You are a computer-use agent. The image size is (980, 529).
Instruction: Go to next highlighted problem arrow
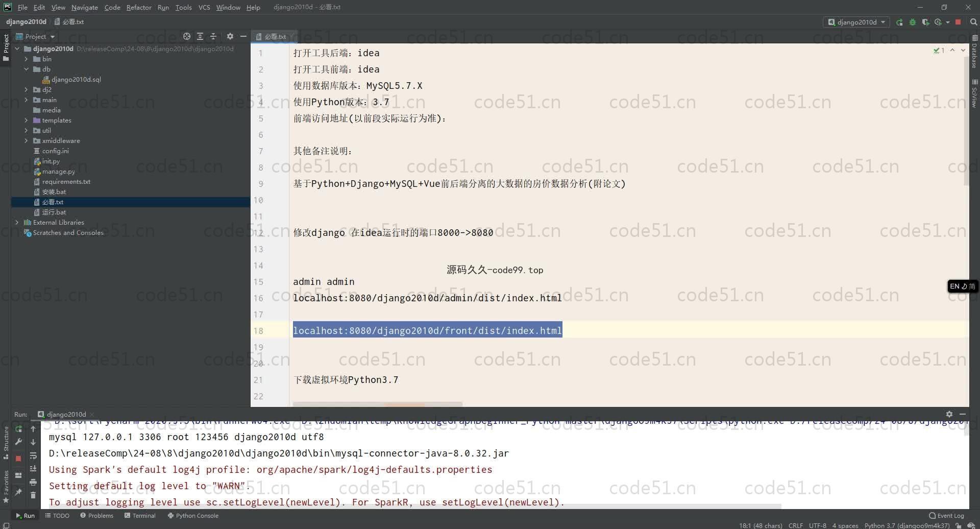point(963,51)
